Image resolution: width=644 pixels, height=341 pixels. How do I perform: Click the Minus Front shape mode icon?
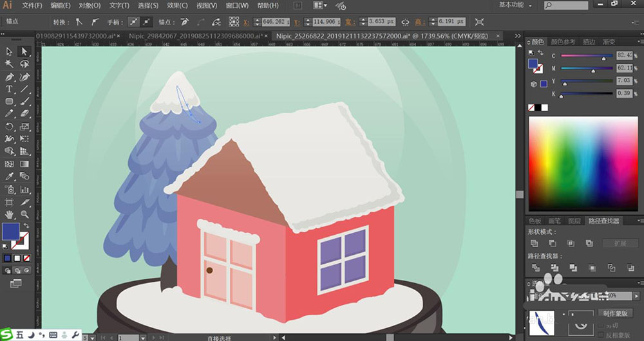click(553, 243)
